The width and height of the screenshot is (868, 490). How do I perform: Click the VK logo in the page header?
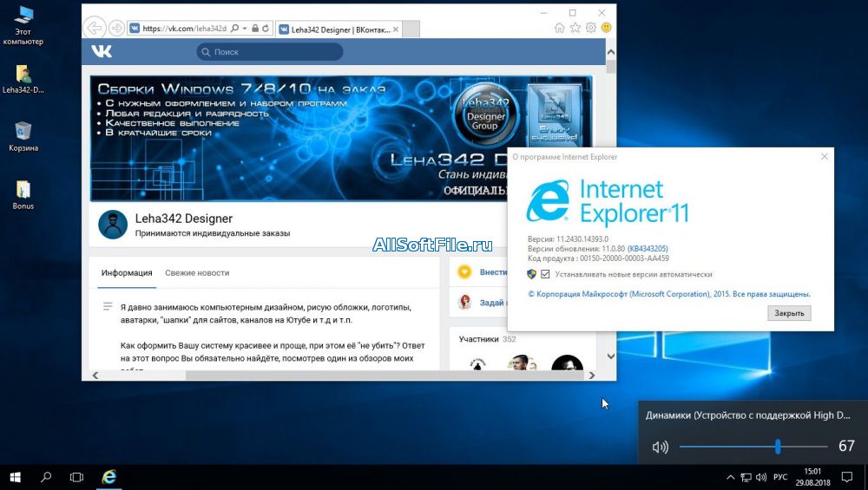coord(102,51)
